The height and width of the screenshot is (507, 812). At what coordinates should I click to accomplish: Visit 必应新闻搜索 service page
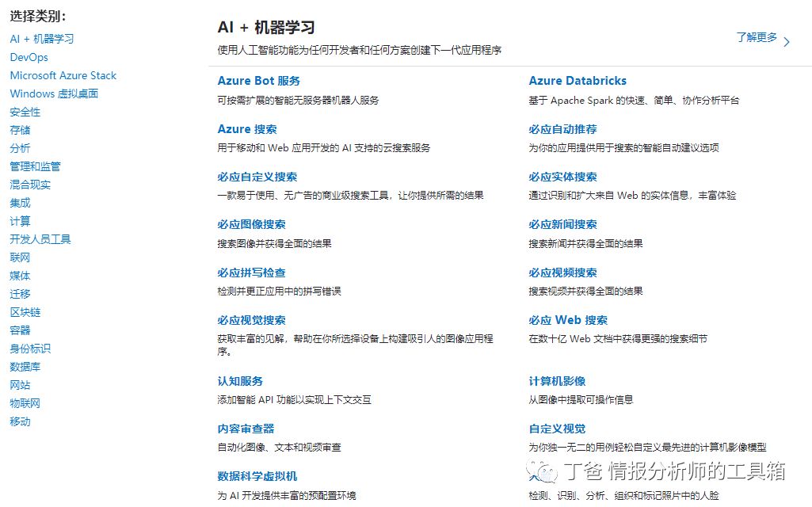click(563, 224)
